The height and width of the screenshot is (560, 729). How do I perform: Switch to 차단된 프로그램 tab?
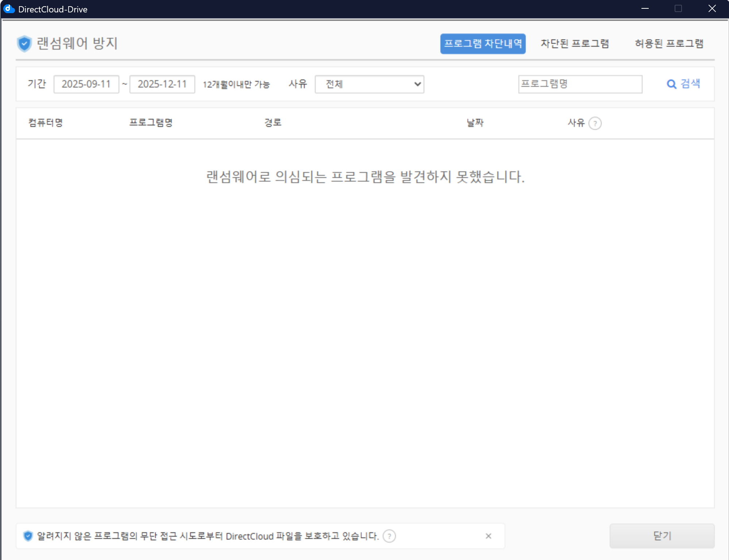click(x=575, y=44)
